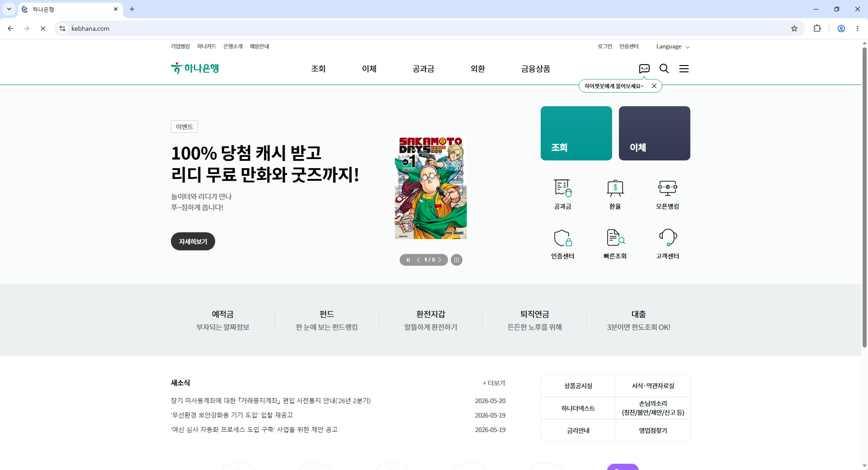Click the 하나은행 logo

(195, 68)
